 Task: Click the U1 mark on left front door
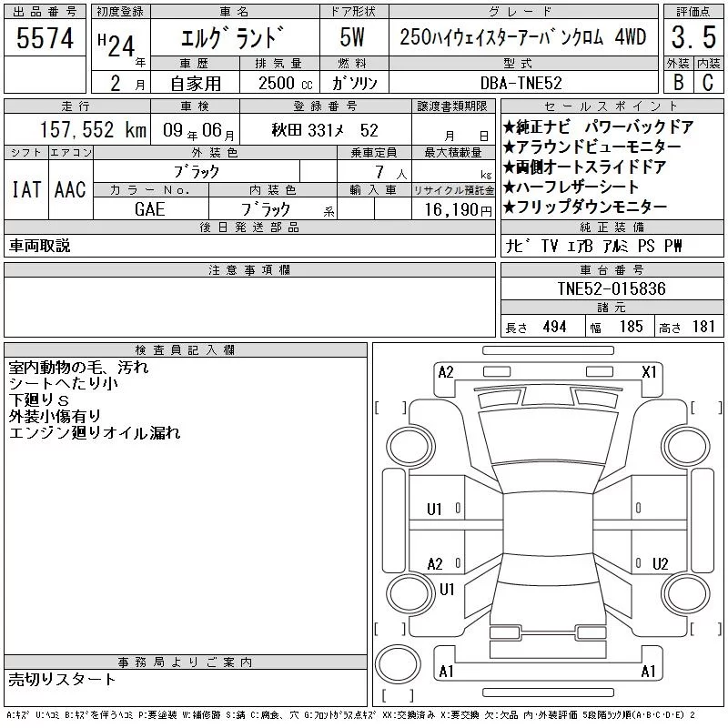[434, 510]
